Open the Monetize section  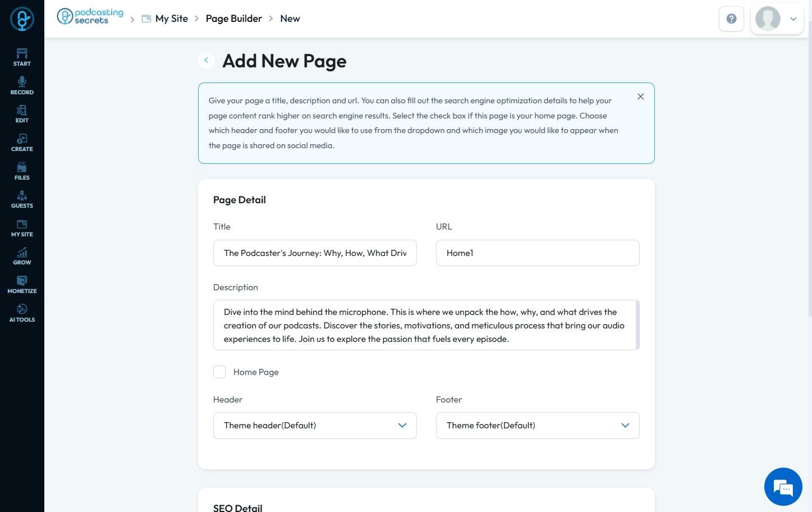point(22,285)
